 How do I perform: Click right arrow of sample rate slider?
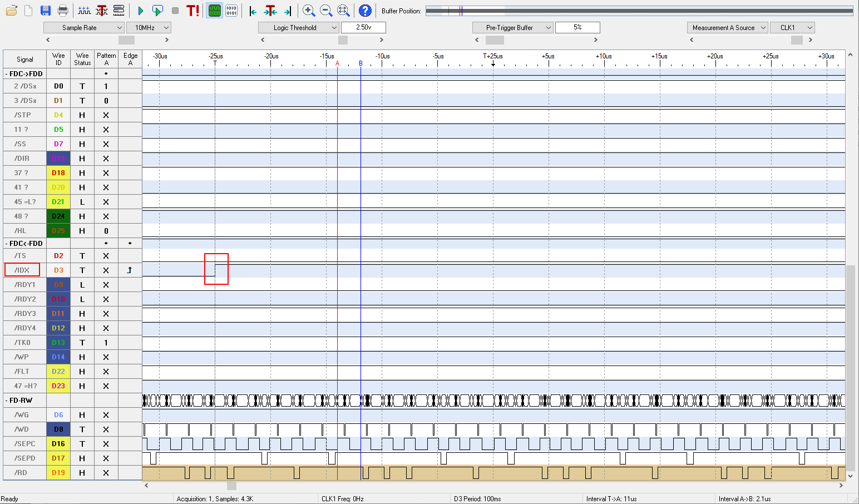(x=166, y=39)
